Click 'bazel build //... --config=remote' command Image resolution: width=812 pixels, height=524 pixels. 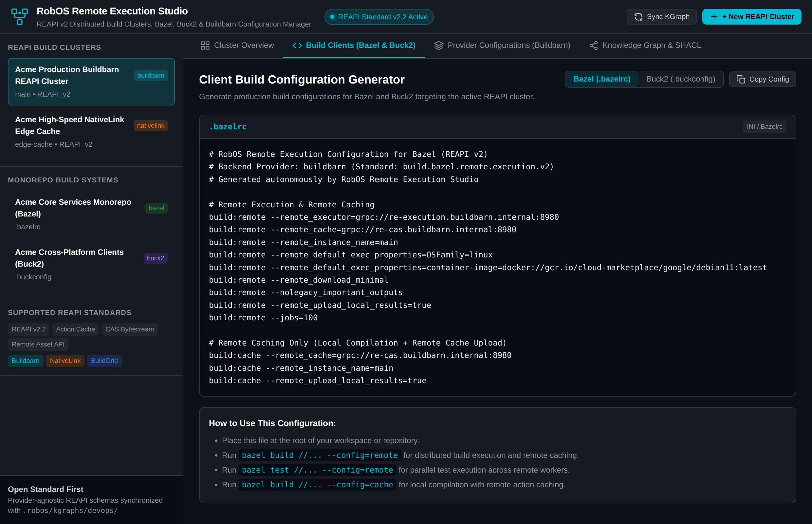(320, 455)
